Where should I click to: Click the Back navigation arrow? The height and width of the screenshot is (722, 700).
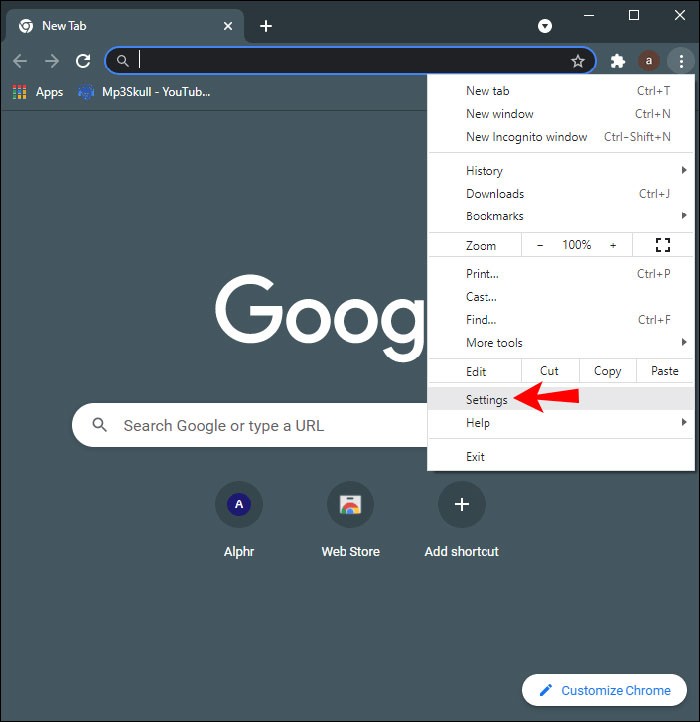coord(20,61)
